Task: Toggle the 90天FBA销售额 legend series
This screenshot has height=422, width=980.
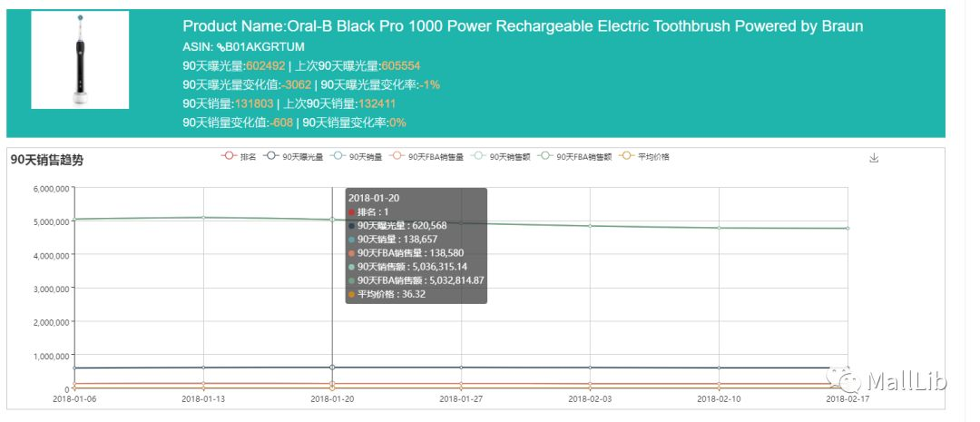Action: click(x=574, y=157)
